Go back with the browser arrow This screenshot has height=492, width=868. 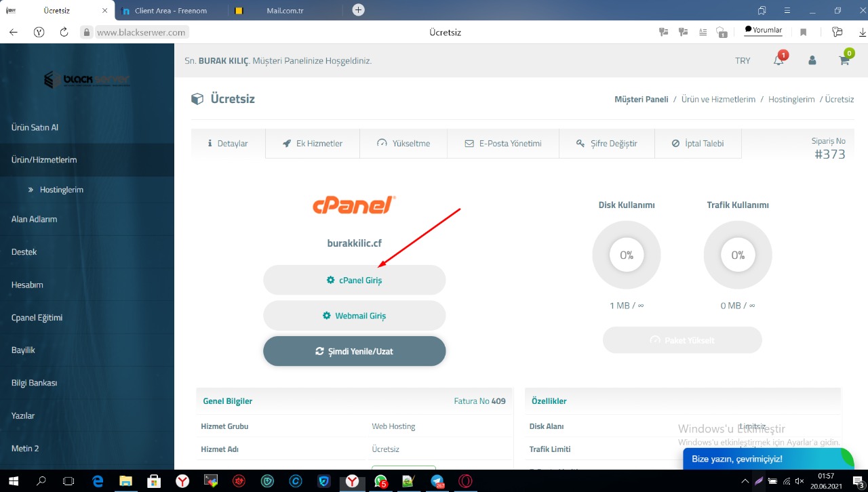point(14,32)
